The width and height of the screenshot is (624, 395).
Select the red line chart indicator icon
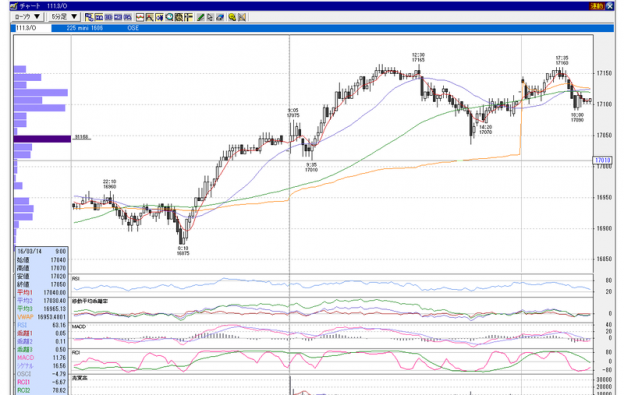point(140,17)
